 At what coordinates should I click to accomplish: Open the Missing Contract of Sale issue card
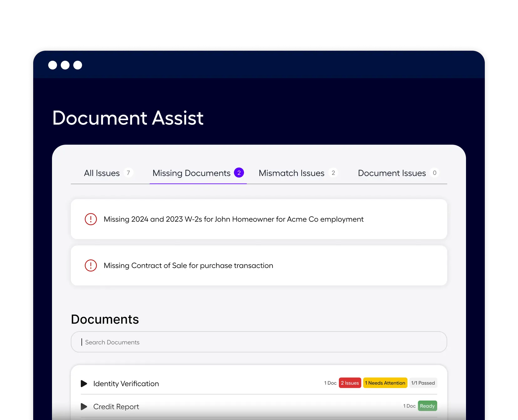(x=259, y=265)
